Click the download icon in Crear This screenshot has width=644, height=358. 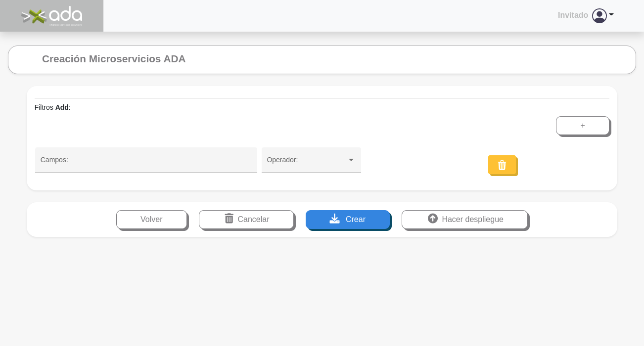click(335, 219)
